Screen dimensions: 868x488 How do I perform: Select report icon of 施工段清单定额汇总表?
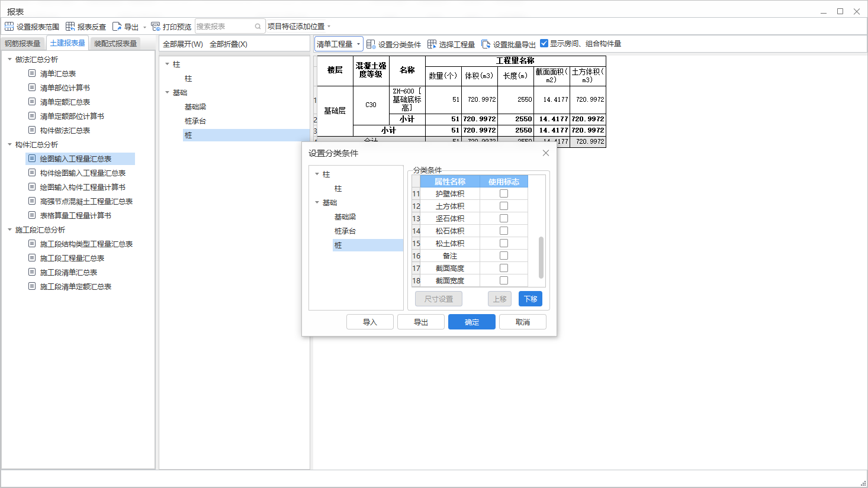coord(32,286)
